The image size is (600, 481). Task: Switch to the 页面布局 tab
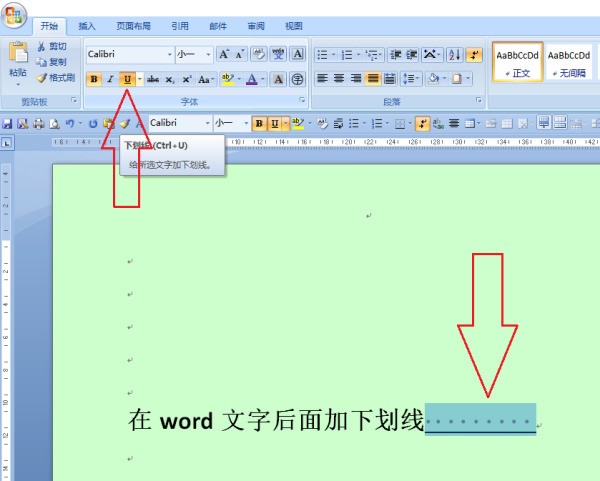pyautogui.click(x=134, y=26)
